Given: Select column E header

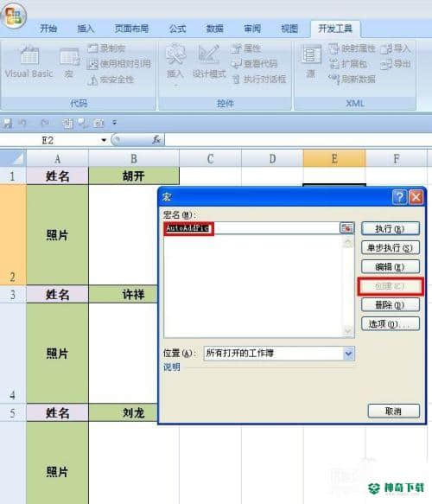Looking at the screenshot, I should pyautogui.click(x=334, y=158).
